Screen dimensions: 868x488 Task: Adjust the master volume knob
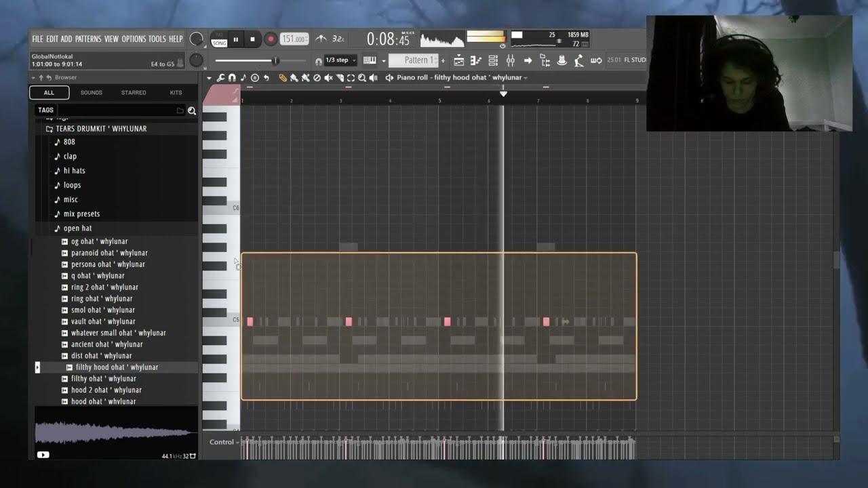coord(196,39)
